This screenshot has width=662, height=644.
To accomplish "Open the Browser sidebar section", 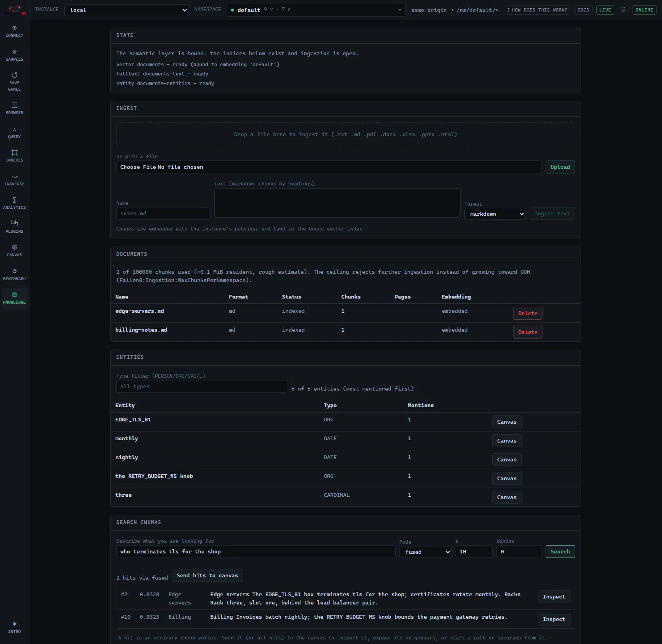I will point(14,109).
